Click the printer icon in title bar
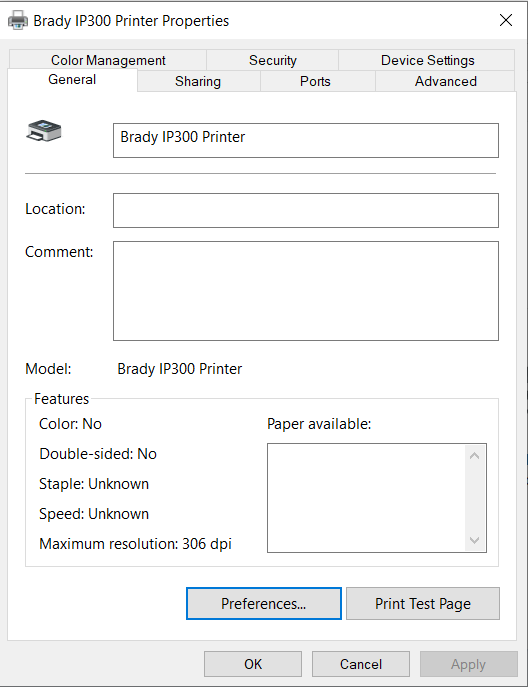The width and height of the screenshot is (528, 687). click(18, 20)
